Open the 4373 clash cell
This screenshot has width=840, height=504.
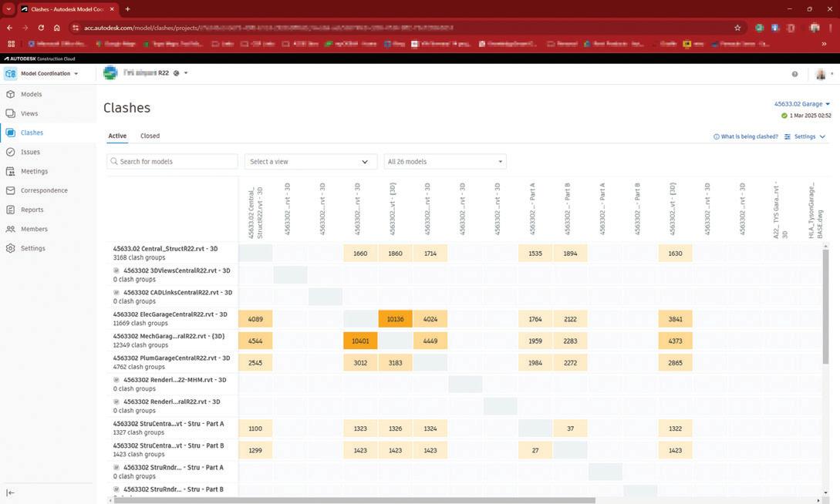pos(675,341)
